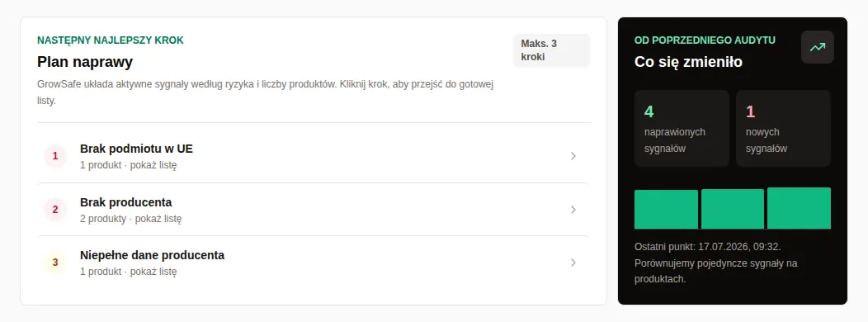868x322 pixels.
Task: Click the number 1 step badge
Action: [54, 156]
